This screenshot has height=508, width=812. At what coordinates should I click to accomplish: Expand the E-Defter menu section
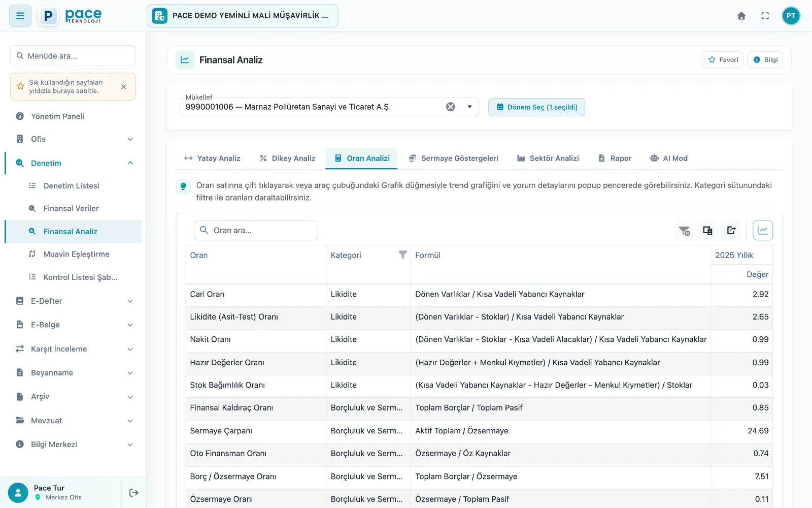pos(73,301)
